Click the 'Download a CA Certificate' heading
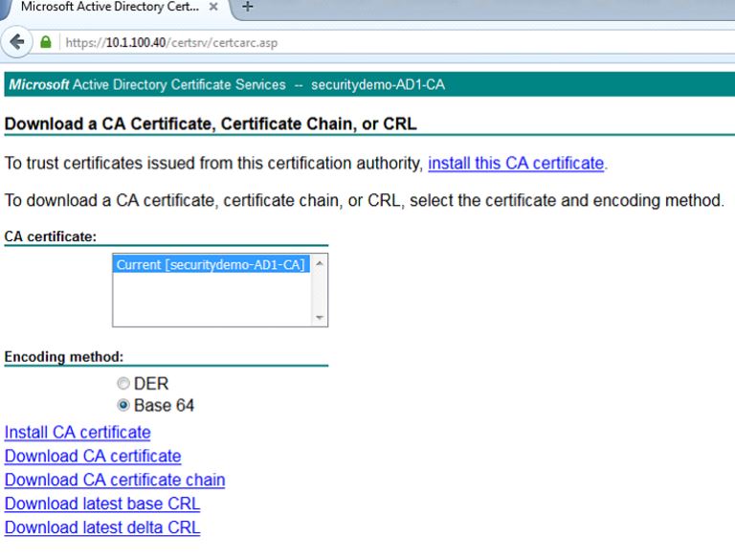 tap(211, 123)
